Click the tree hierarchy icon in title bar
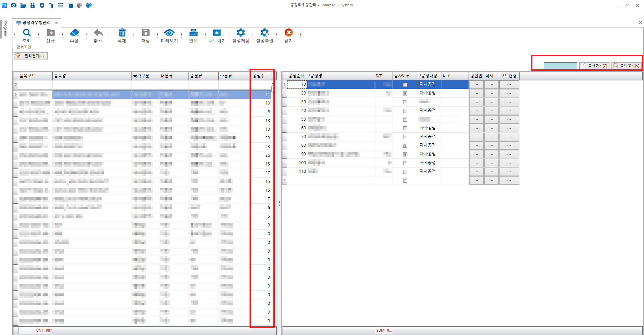Image resolution: width=644 pixels, height=335 pixels. coord(51,5)
